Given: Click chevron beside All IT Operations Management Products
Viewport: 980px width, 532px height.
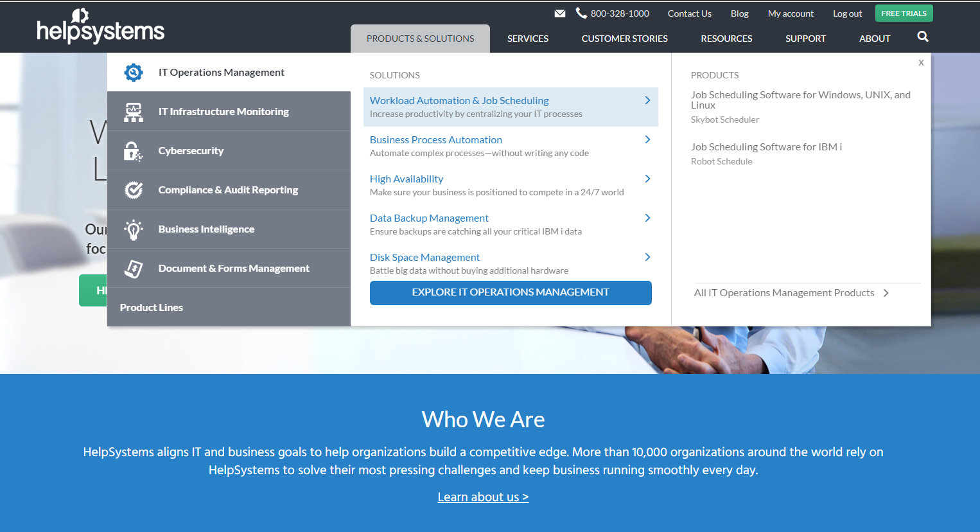Looking at the screenshot, I should tap(886, 293).
